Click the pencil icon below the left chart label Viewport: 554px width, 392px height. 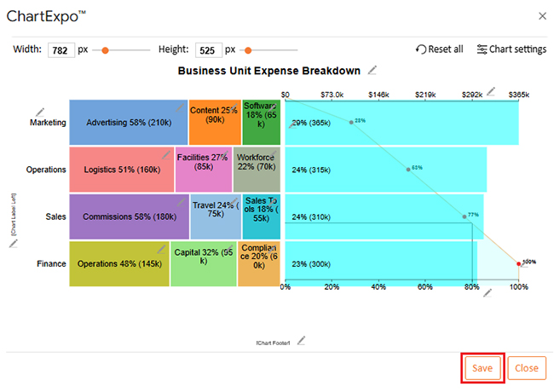(13, 243)
